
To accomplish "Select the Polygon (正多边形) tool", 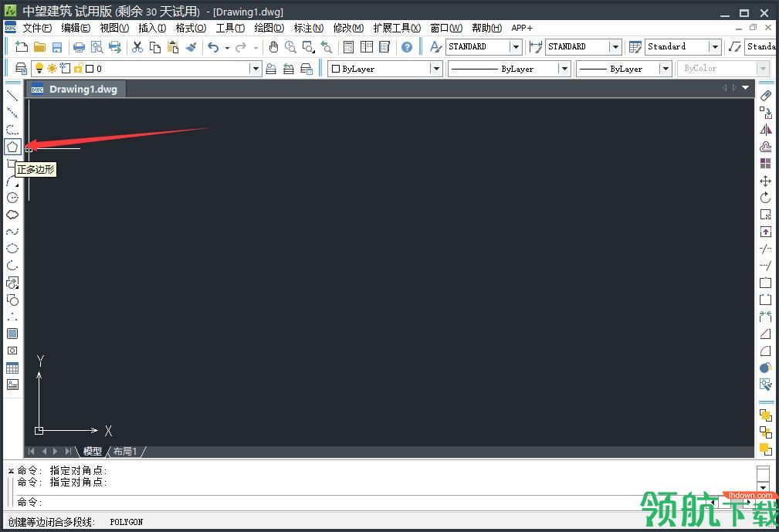I will 12,147.
